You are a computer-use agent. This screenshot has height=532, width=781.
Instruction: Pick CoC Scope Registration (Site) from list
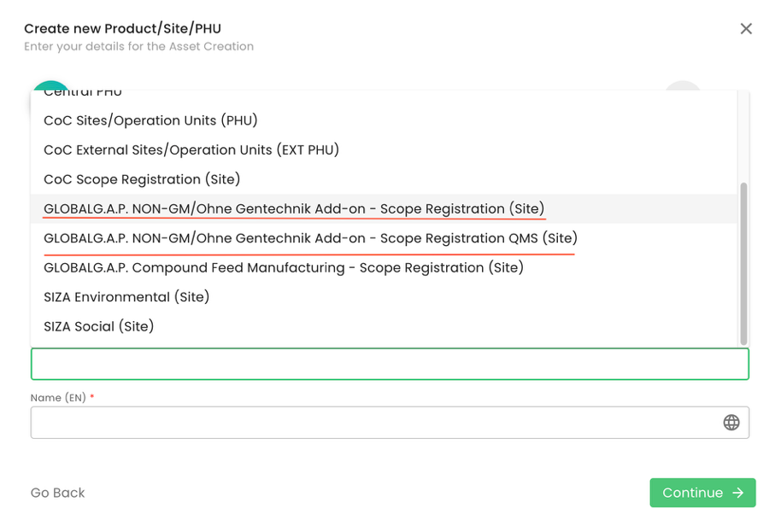pyautogui.click(x=142, y=179)
